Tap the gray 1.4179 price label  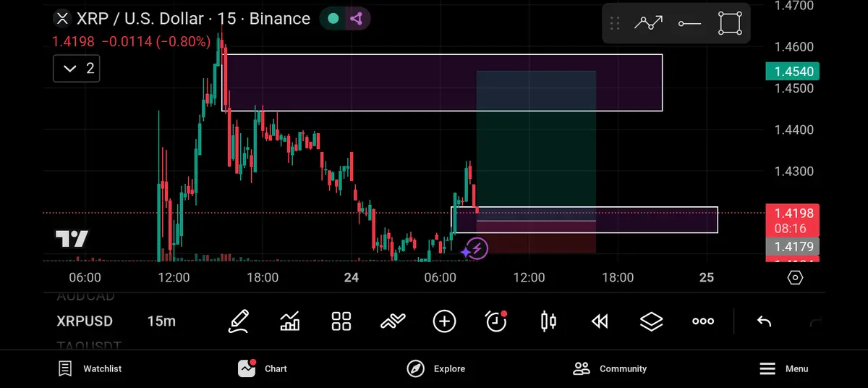tap(792, 247)
